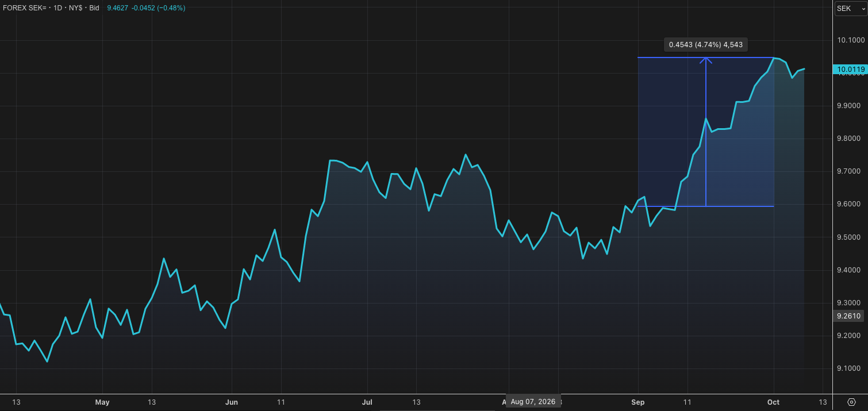The image size is (868, 411).
Task: Click the Sep label on time axis
Action: [x=639, y=402]
